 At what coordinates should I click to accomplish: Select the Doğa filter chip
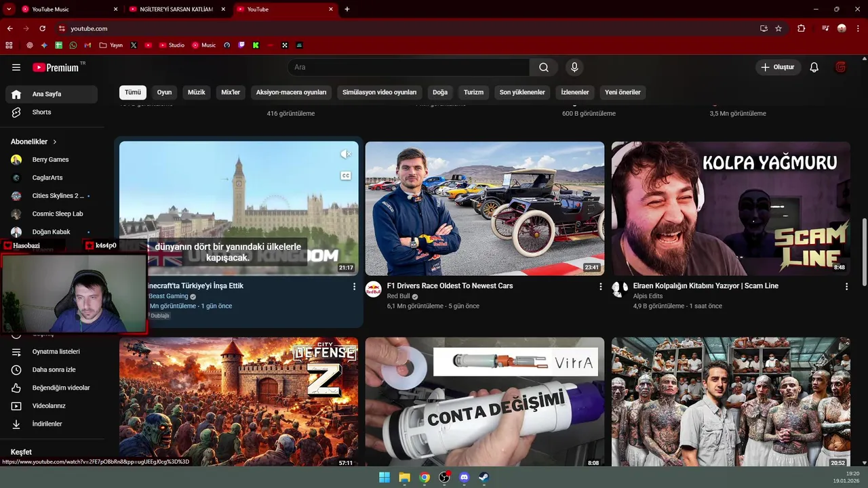click(x=440, y=92)
